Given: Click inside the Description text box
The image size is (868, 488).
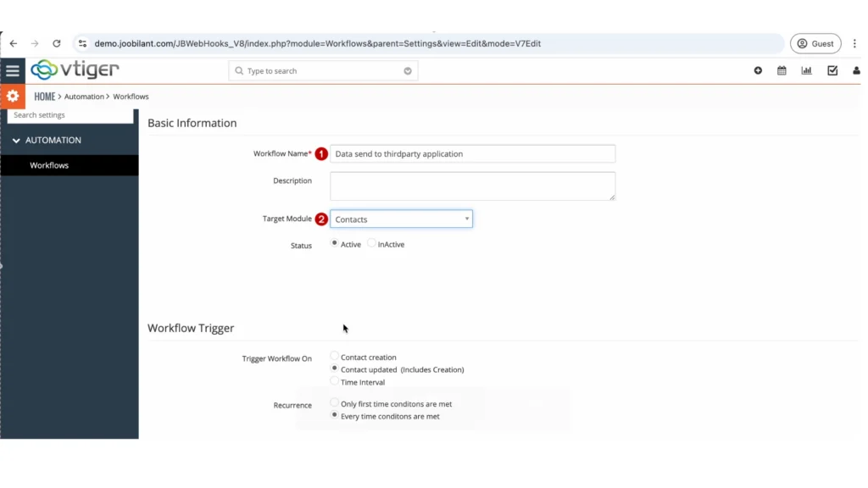Looking at the screenshot, I should [x=471, y=186].
